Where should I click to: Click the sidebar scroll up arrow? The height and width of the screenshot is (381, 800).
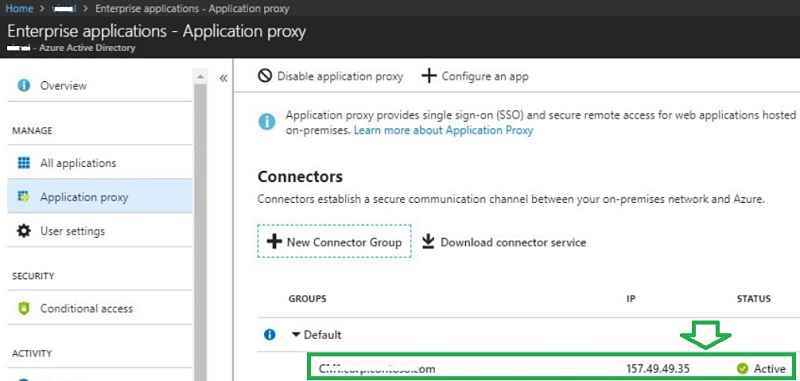(x=201, y=77)
